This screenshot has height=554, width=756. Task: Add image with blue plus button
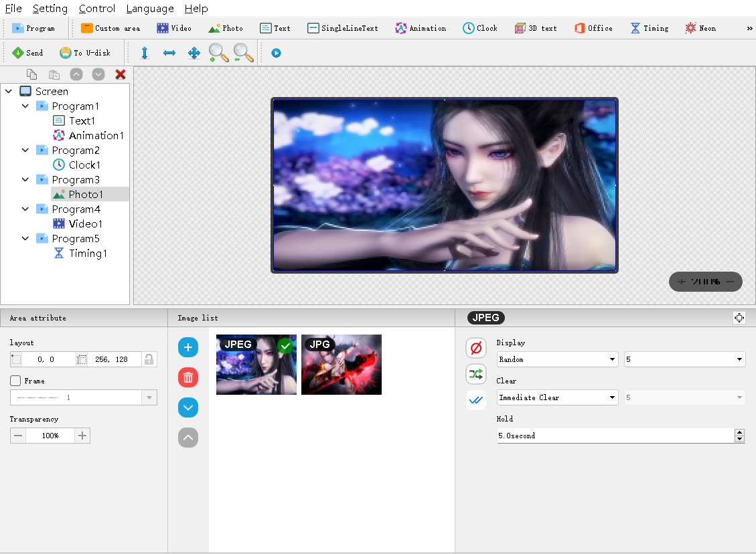tap(188, 347)
